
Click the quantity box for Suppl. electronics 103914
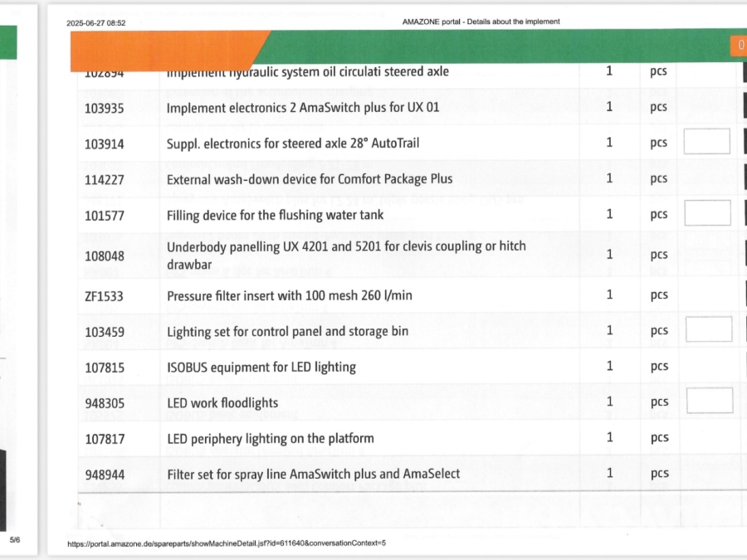706,142
